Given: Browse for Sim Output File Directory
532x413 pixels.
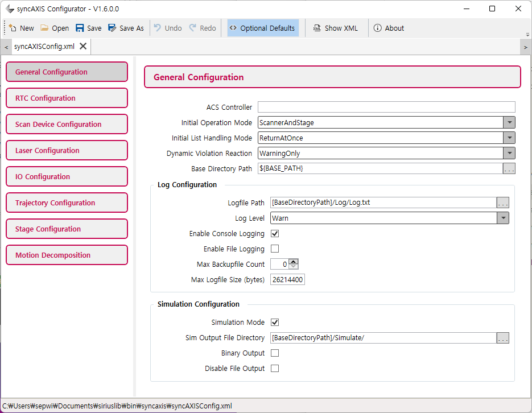Looking at the screenshot, I should pyautogui.click(x=503, y=338).
